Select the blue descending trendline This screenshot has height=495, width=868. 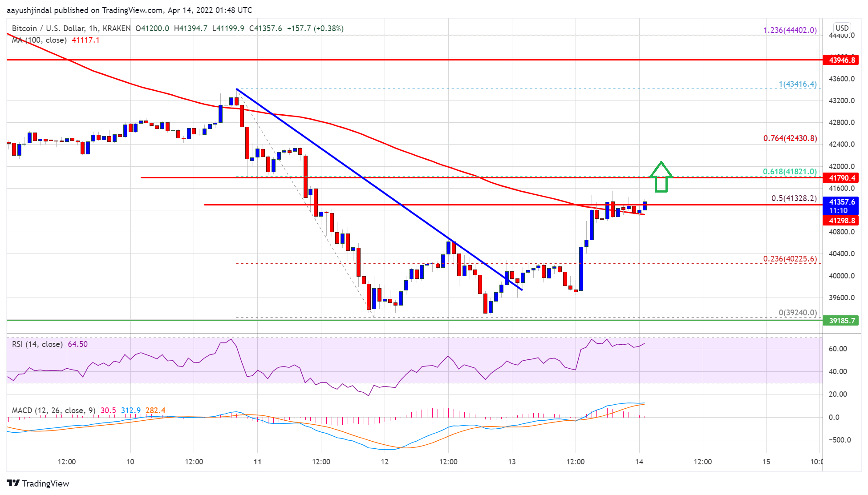point(378,189)
